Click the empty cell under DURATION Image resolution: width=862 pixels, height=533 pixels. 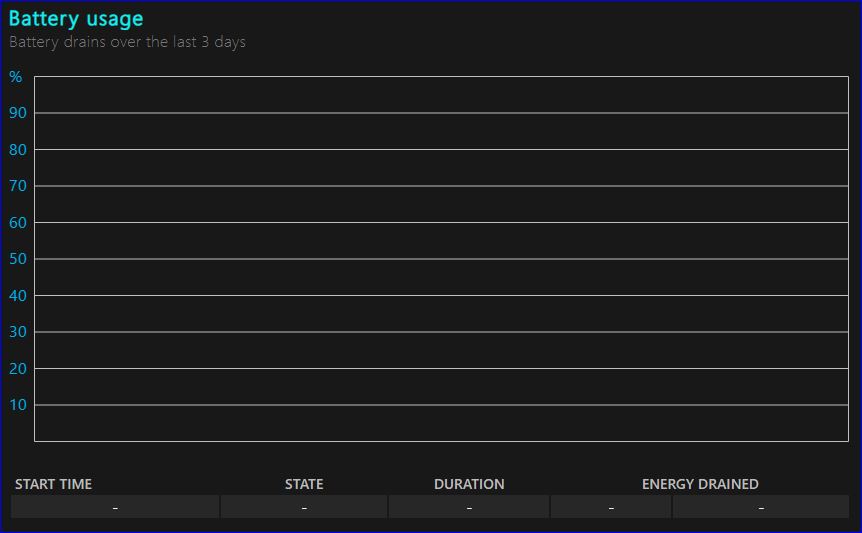(469, 507)
